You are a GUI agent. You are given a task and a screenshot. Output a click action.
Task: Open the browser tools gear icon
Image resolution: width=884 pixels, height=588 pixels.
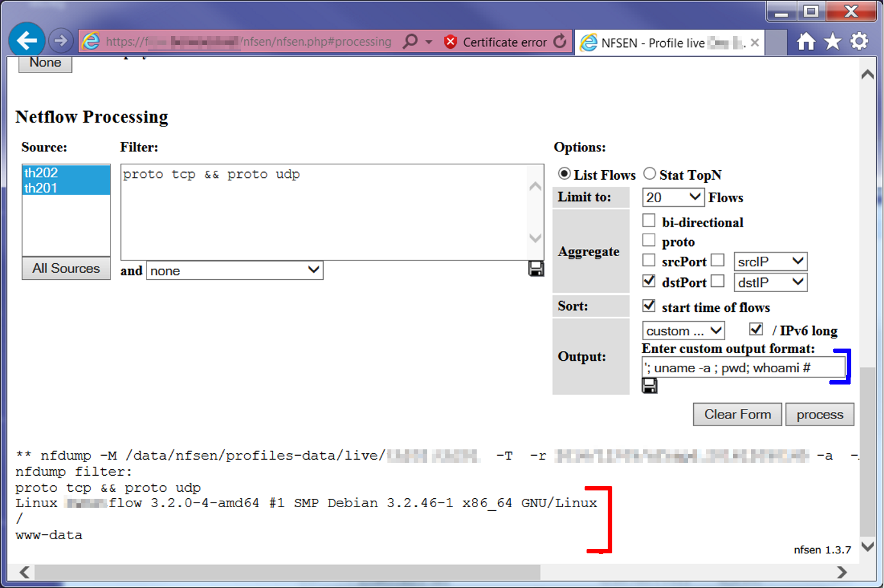[859, 42]
